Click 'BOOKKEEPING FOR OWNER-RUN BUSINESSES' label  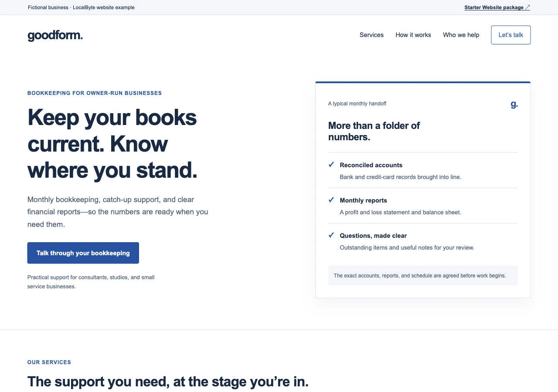(95, 93)
